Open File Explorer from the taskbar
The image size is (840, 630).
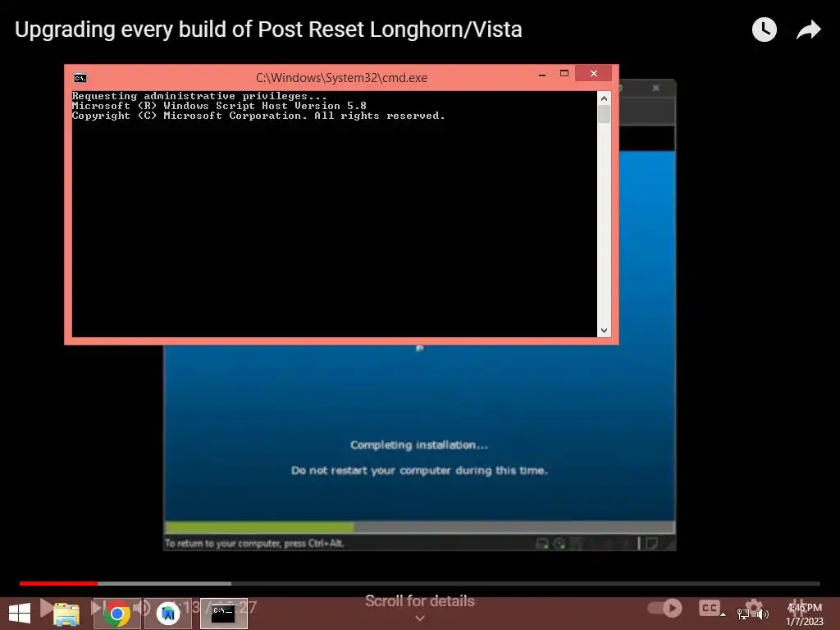tap(66, 614)
